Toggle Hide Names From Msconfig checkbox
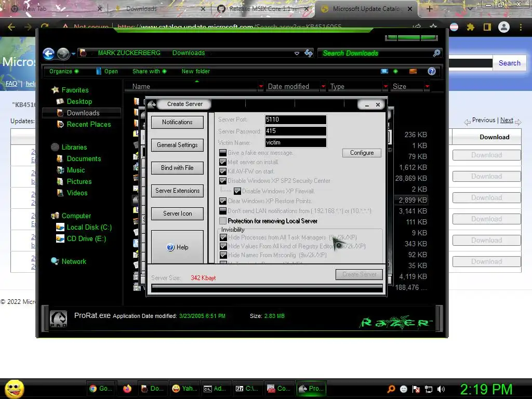 coord(223,255)
